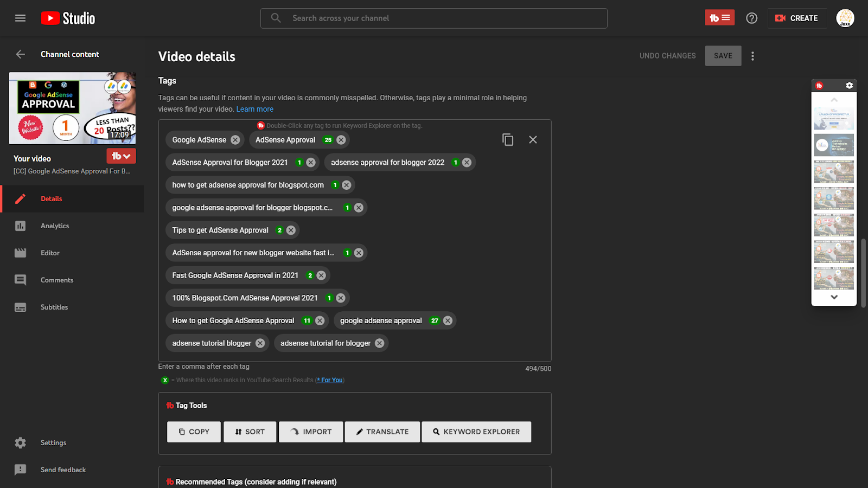Remove 100% Blogspot.Com AdSense Approval 2021 tag

[x=340, y=298]
